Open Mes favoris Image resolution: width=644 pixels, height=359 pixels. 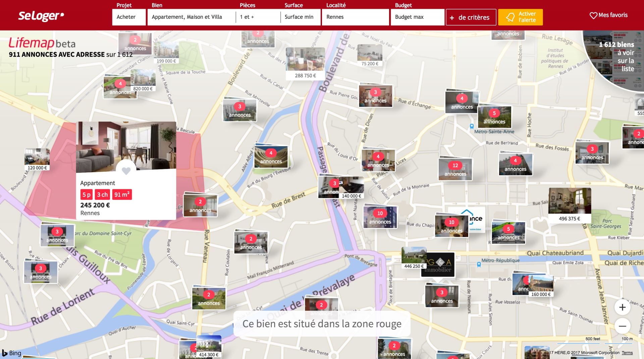pos(609,15)
